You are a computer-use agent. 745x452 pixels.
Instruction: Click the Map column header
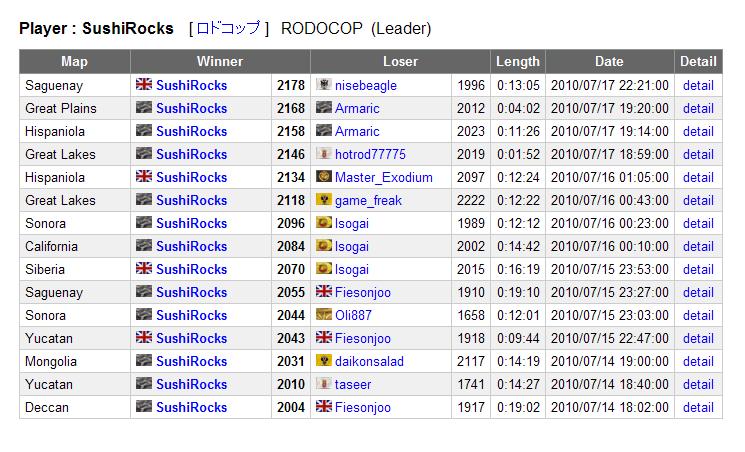pos(74,61)
